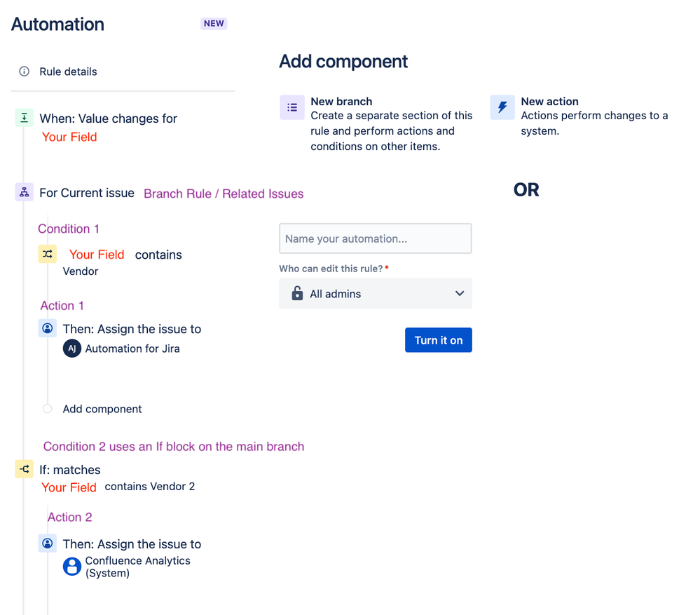Click the Add component circle node
This screenshot has height=615, width=700.
coord(48,409)
